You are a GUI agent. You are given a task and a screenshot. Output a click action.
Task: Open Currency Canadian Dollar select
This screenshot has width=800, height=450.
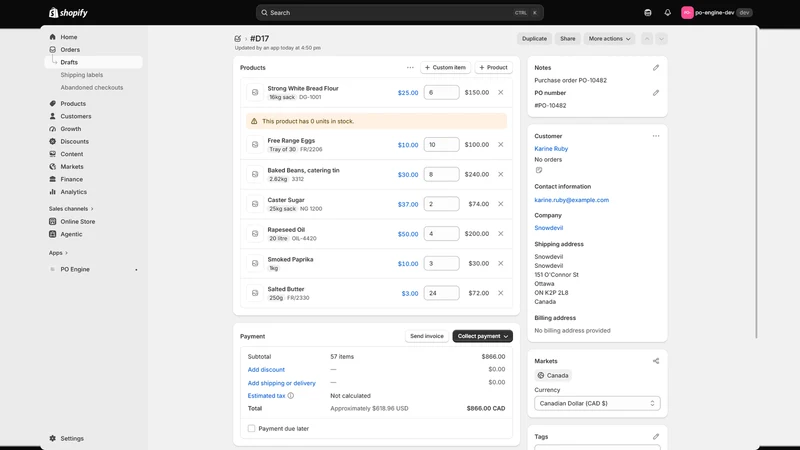(597, 403)
